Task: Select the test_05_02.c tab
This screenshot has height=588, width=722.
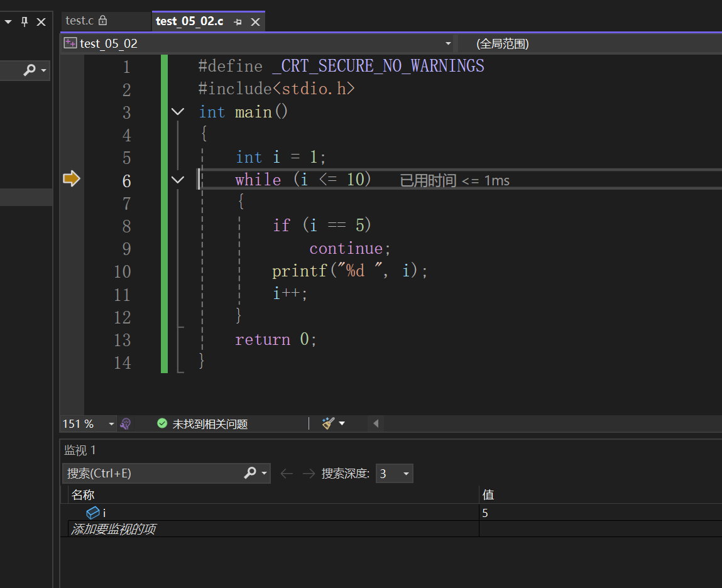Action: click(189, 21)
